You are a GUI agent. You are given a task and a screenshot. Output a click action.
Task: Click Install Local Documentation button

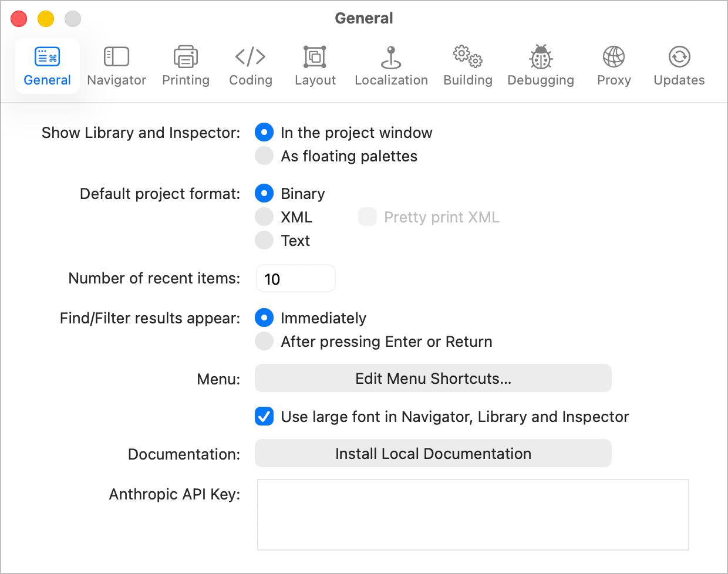(433, 454)
